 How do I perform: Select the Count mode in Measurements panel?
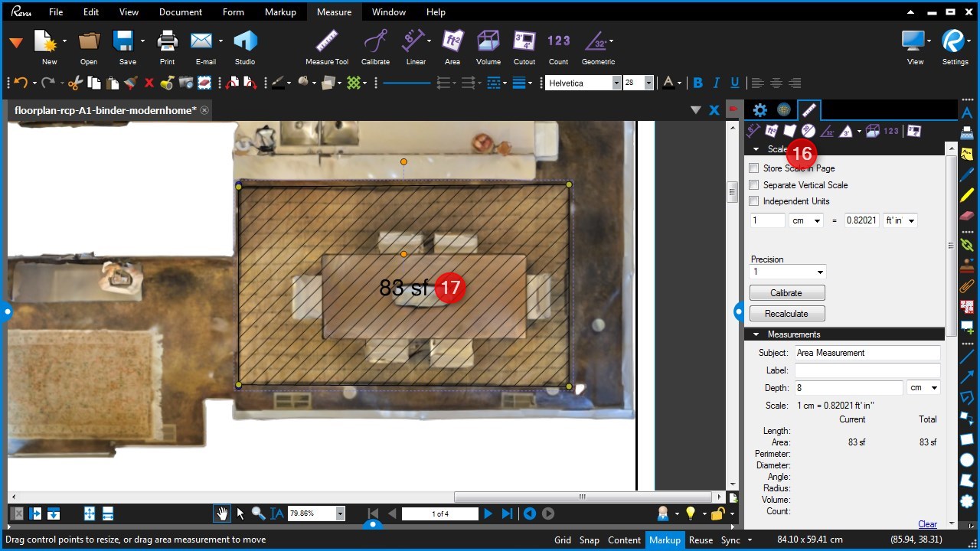891,131
